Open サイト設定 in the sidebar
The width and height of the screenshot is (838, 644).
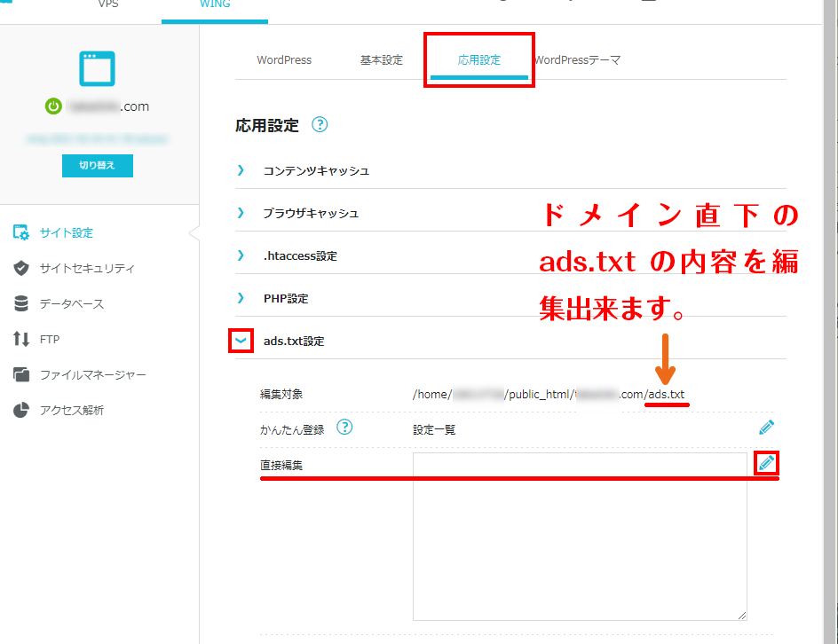[x=67, y=232]
